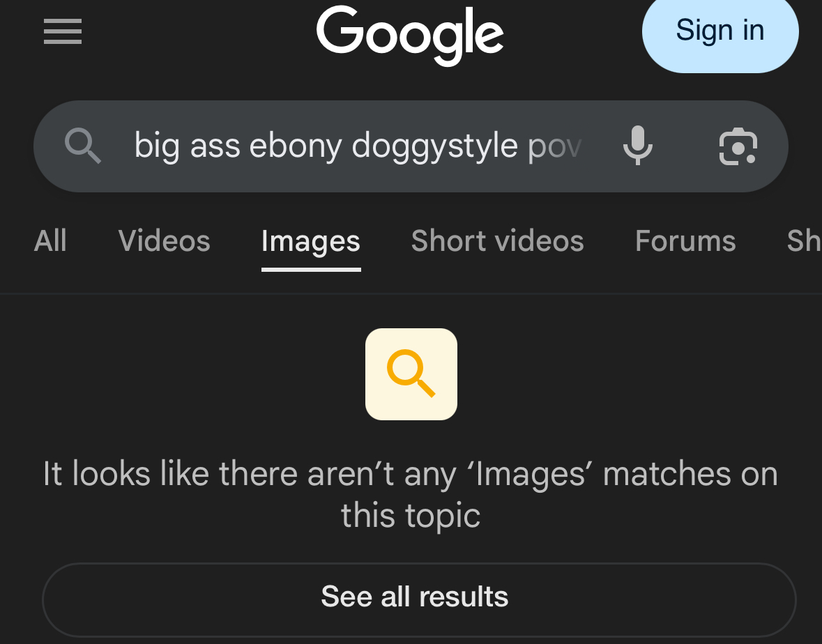Click the white underline beneath Images
This screenshot has width=822, height=644.
point(311,269)
